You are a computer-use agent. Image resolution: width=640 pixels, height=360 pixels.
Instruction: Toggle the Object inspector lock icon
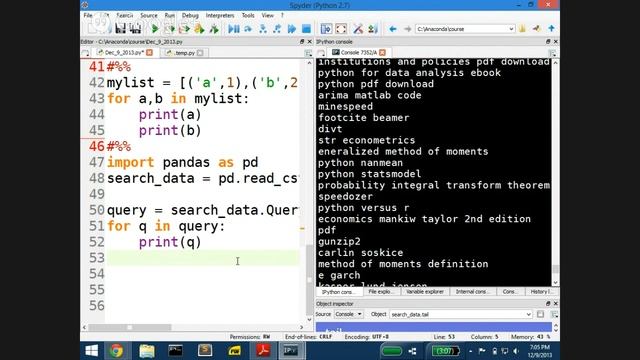(540, 314)
